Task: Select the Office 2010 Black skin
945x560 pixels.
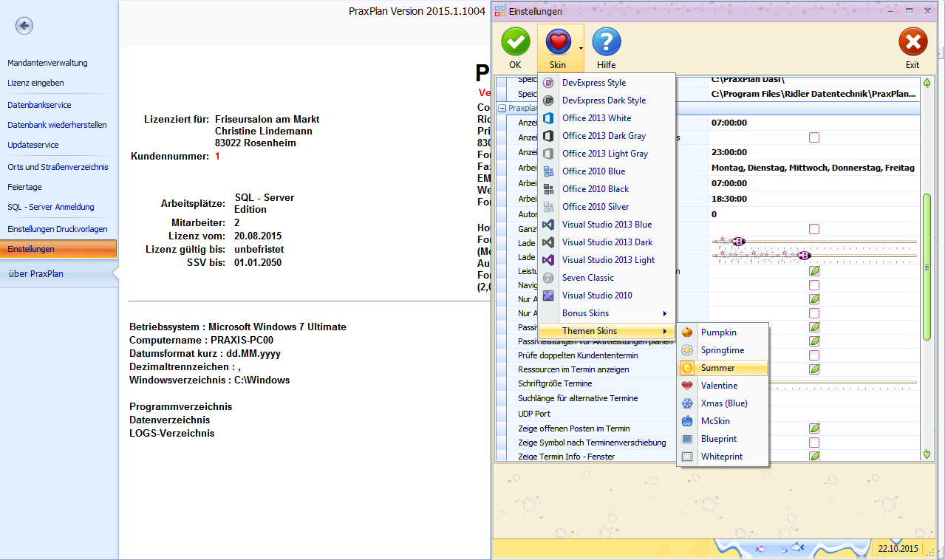Action: pos(606,189)
